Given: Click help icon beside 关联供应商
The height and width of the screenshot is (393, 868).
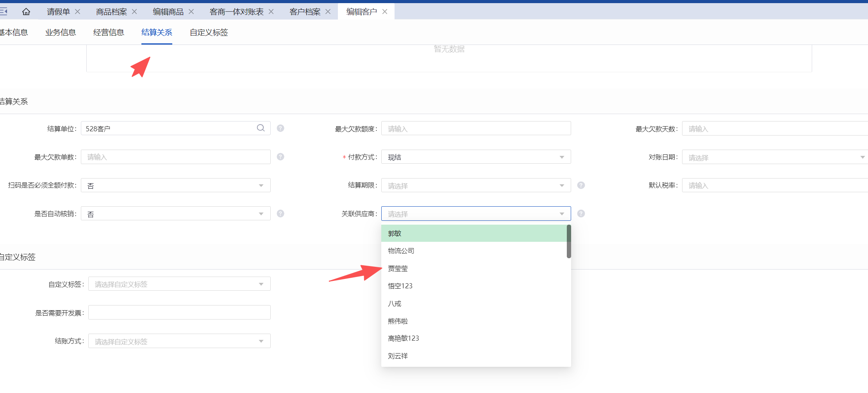Looking at the screenshot, I should (581, 214).
